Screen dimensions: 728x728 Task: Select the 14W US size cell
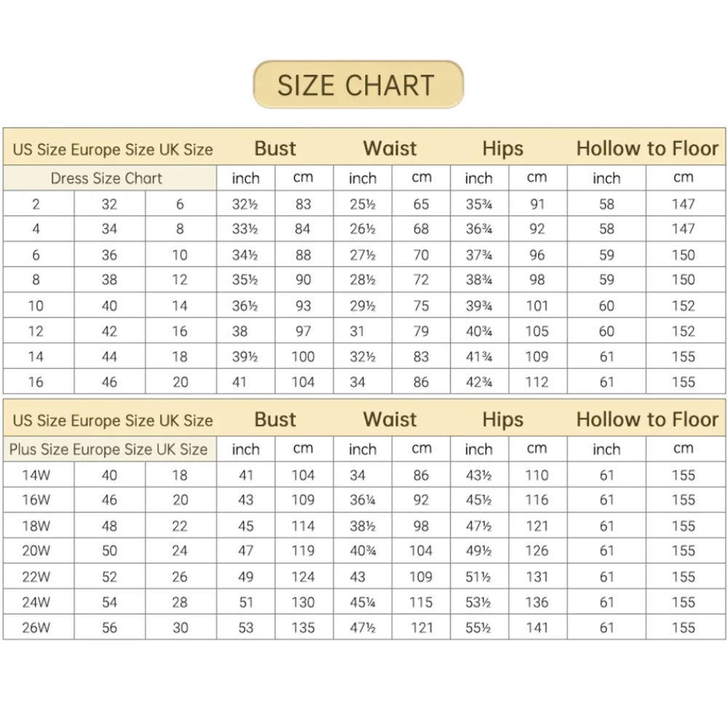pos(36,475)
